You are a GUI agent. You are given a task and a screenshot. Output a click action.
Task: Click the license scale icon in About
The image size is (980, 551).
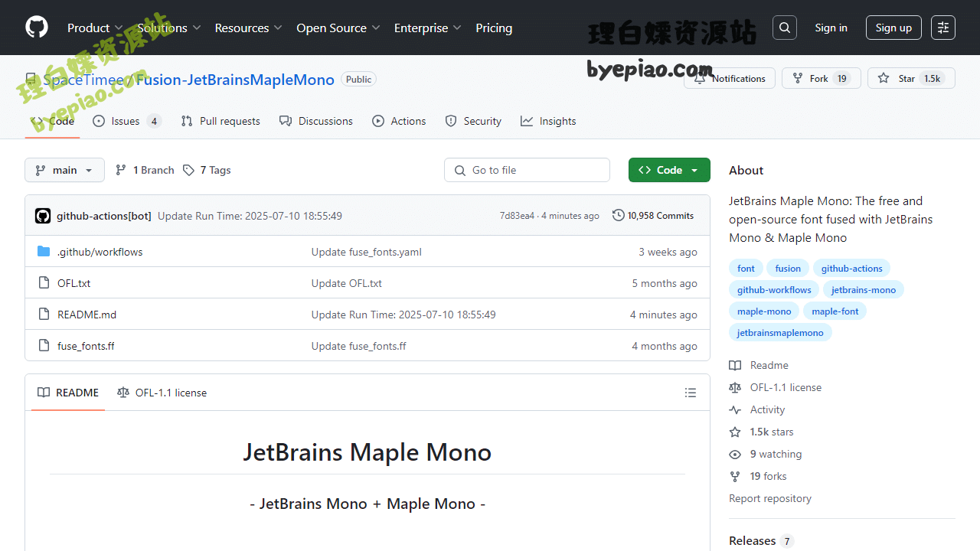coord(735,387)
